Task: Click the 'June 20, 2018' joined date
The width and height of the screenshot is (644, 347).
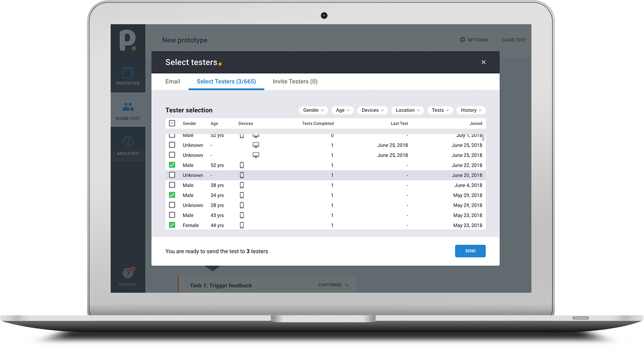Action: click(x=467, y=175)
